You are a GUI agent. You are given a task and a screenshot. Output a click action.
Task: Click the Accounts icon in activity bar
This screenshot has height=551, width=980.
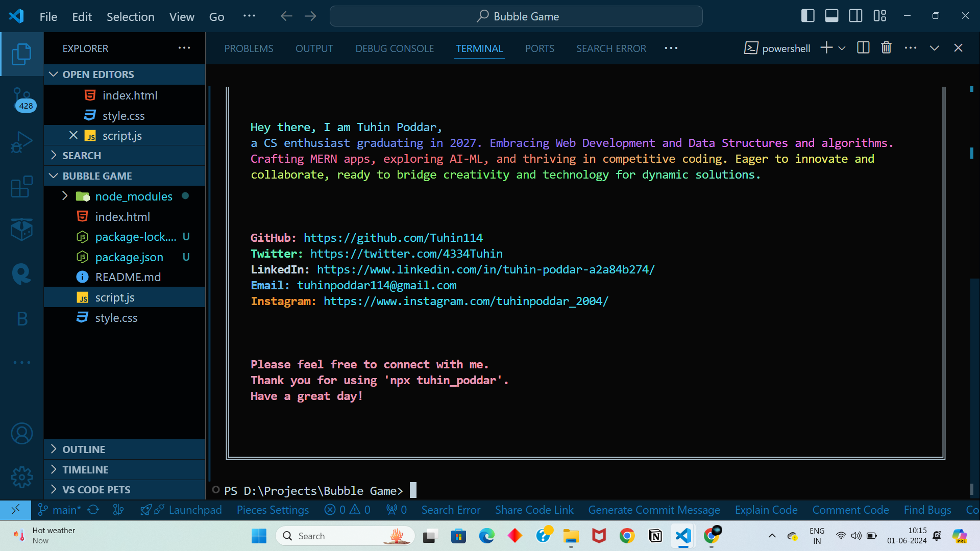tap(21, 434)
